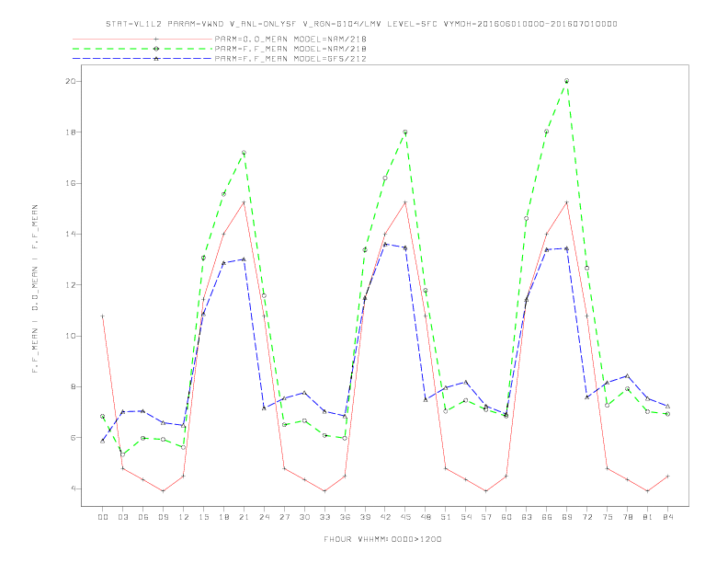Viewport: 728px width, 563px height.
Task: Click green circle peak point at hour 21
Action: pyautogui.click(x=244, y=153)
